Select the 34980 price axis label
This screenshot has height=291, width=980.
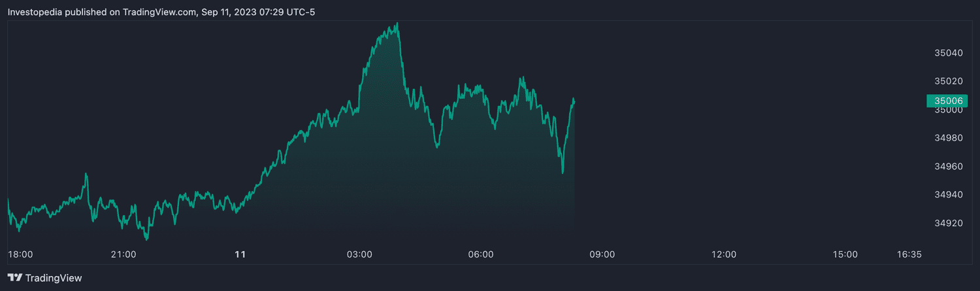(x=949, y=138)
